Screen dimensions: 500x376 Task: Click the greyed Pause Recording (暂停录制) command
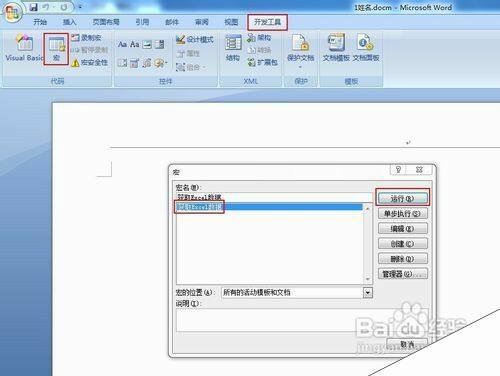click(89, 50)
